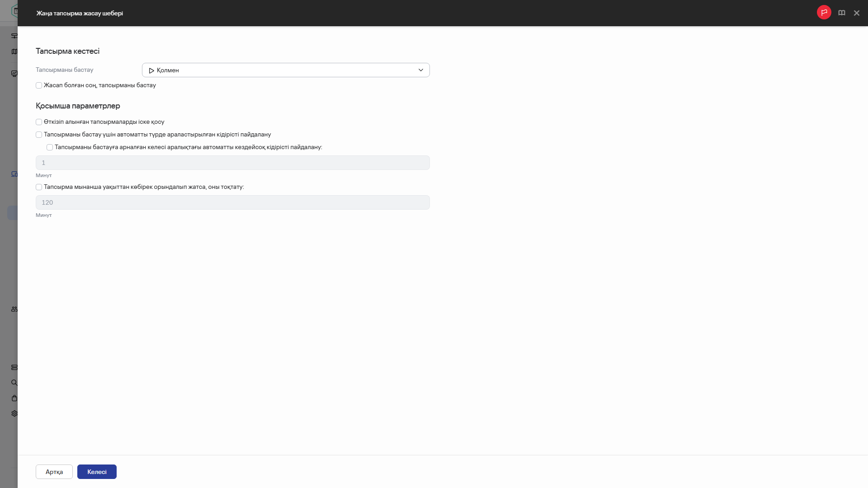The image size is (868, 488).
Task: Click the search magnifier sidebar icon
Action: 14,383
